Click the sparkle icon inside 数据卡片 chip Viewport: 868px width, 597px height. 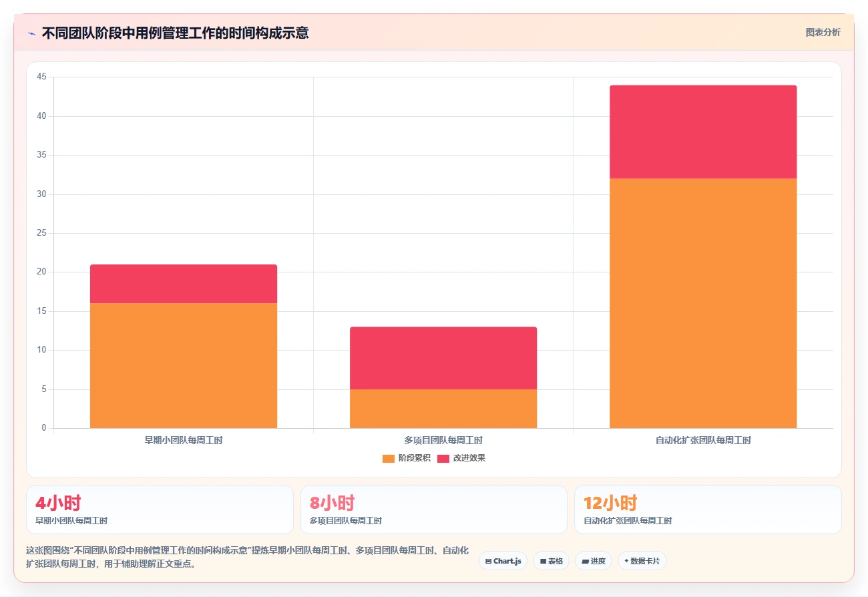tap(626, 561)
